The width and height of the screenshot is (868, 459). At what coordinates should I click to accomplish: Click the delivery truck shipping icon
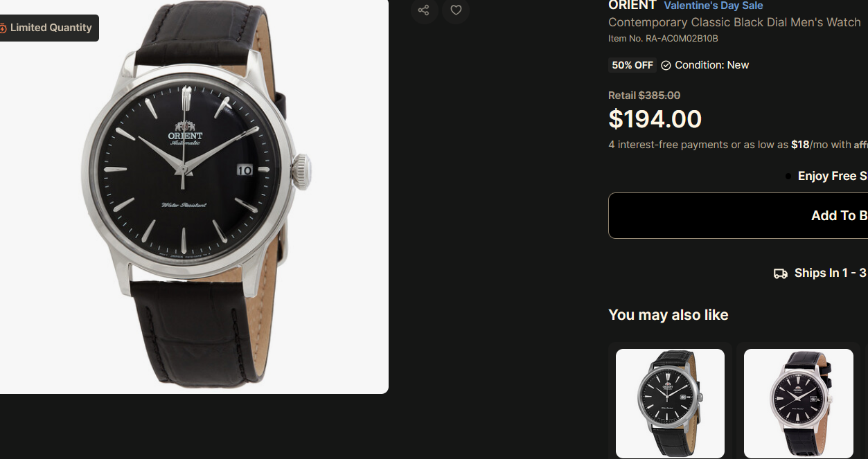click(x=781, y=273)
